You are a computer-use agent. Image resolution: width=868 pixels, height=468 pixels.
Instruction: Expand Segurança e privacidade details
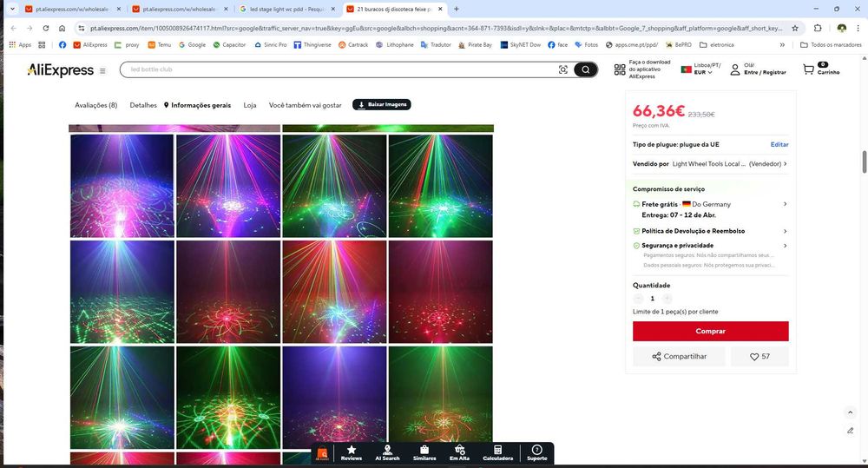(785, 246)
